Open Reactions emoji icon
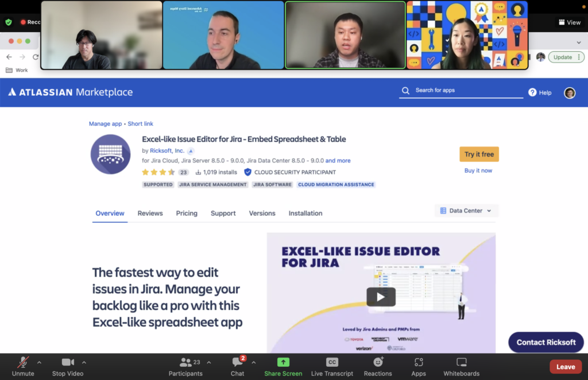The height and width of the screenshot is (380, 588). pos(378,362)
